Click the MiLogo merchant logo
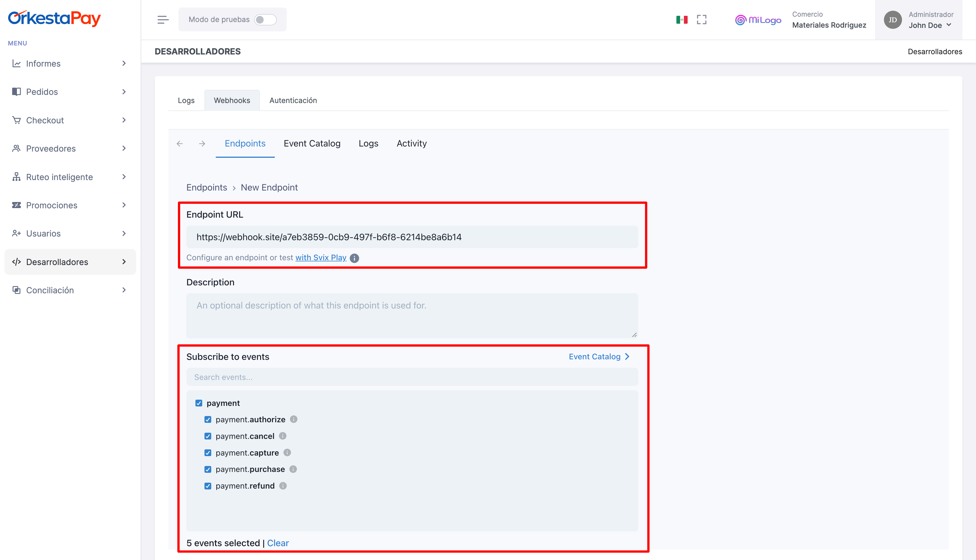Screen dimensions: 976x560 coord(758,19)
